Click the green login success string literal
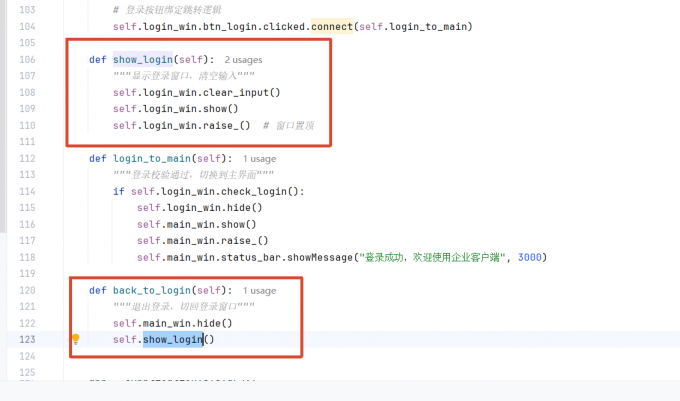680x401 pixels. click(x=432, y=257)
